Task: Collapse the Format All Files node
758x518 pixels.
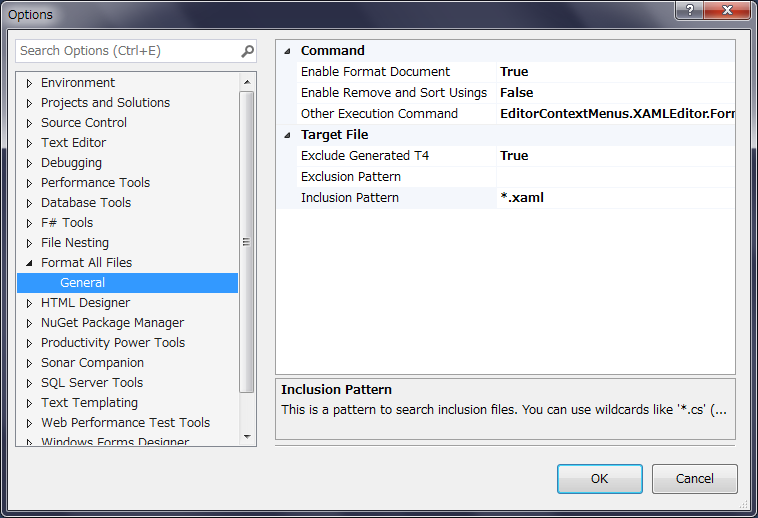Action: coord(29,263)
